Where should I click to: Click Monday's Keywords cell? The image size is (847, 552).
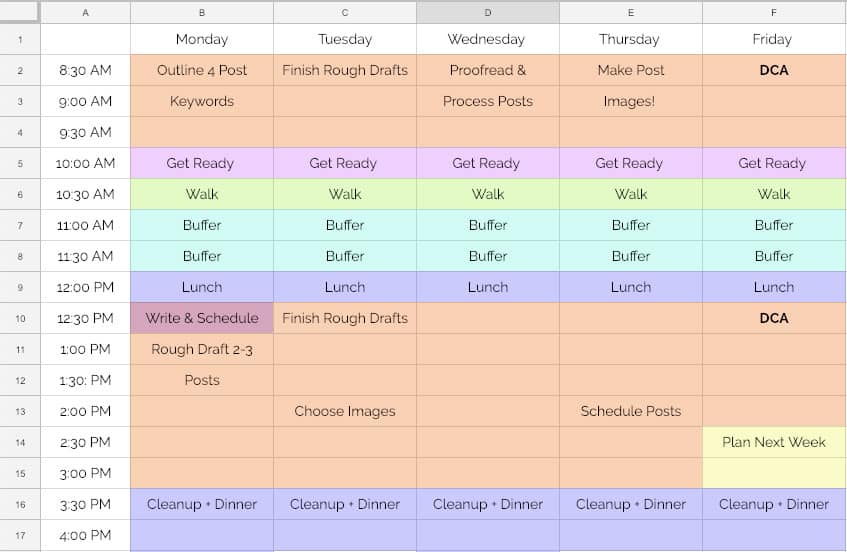202,102
